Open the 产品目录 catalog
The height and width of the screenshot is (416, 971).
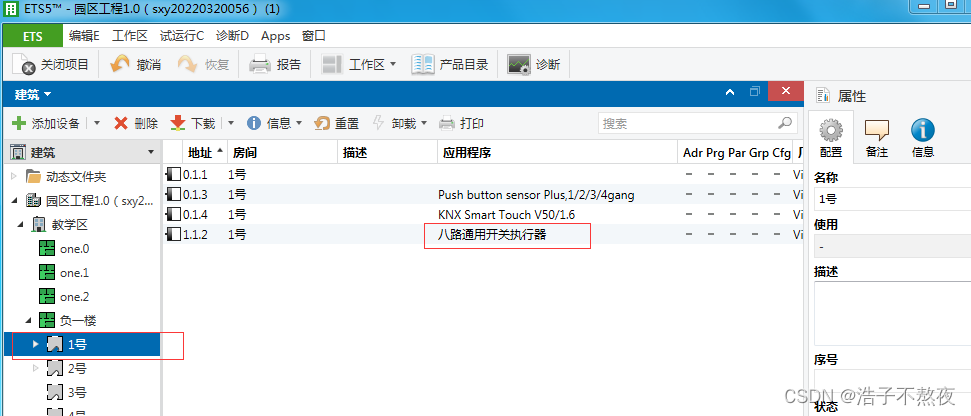click(x=450, y=64)
